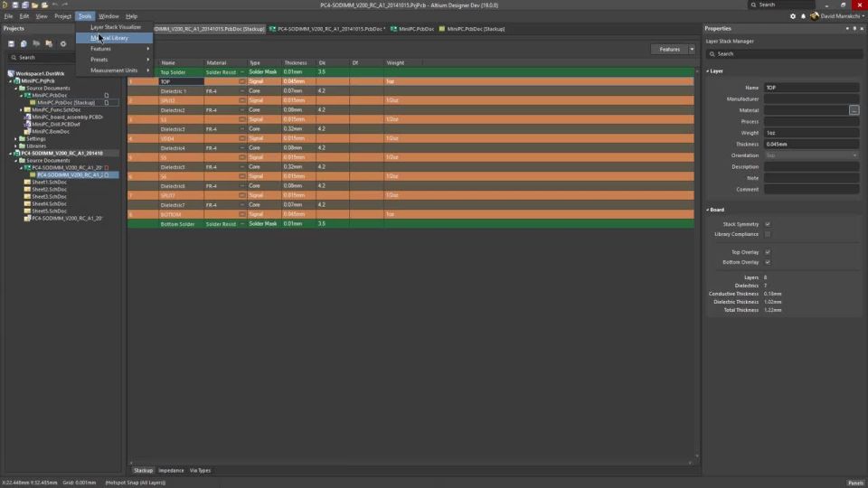Click material browse icon in SPLIT2 row
Screen dimensions: 868x488
(x=242, y=100)
